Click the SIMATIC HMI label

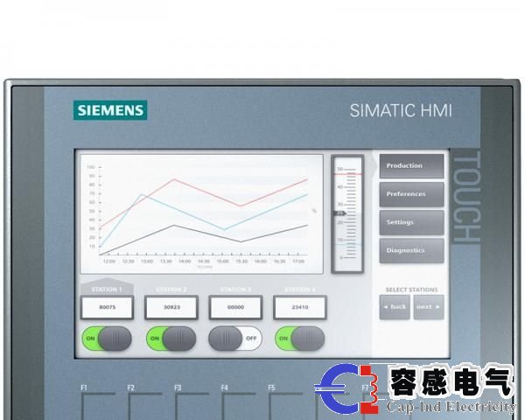pos(401,111)
